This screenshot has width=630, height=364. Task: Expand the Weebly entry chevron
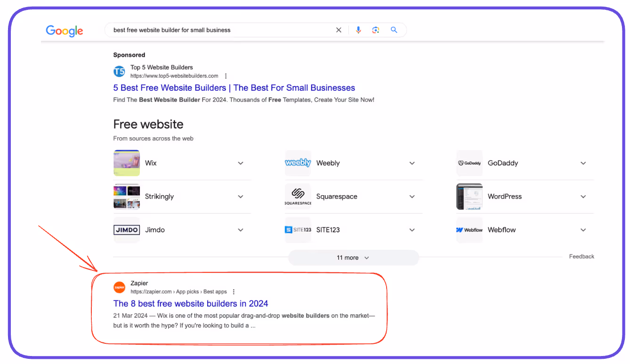(x=412, y=163)
